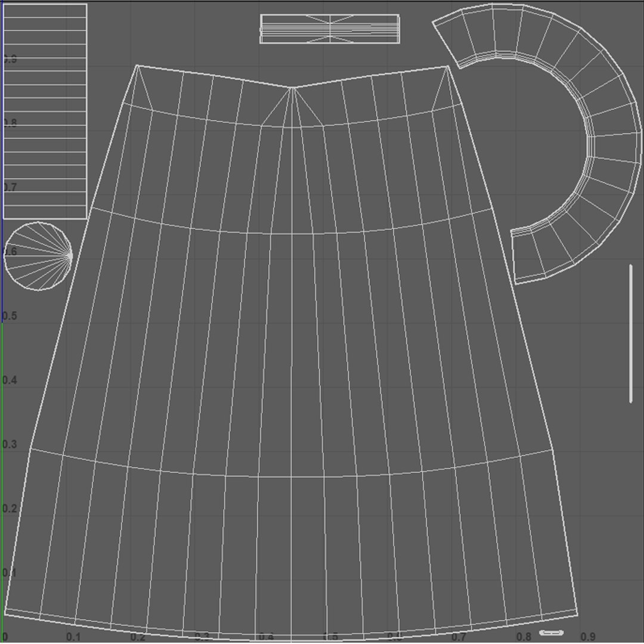Click the 0.9 label on the vertical axis
The height and width of the screenshot is (644, 644).
[x=10, y=59]
